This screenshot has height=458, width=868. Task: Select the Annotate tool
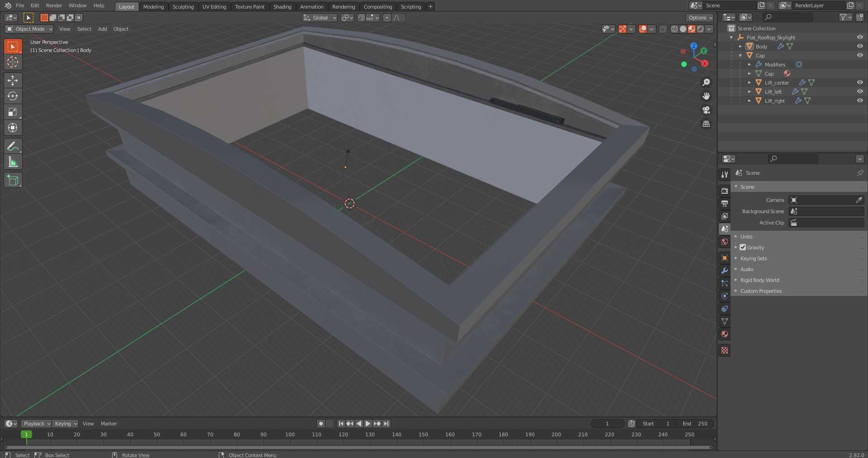(13, 146)
